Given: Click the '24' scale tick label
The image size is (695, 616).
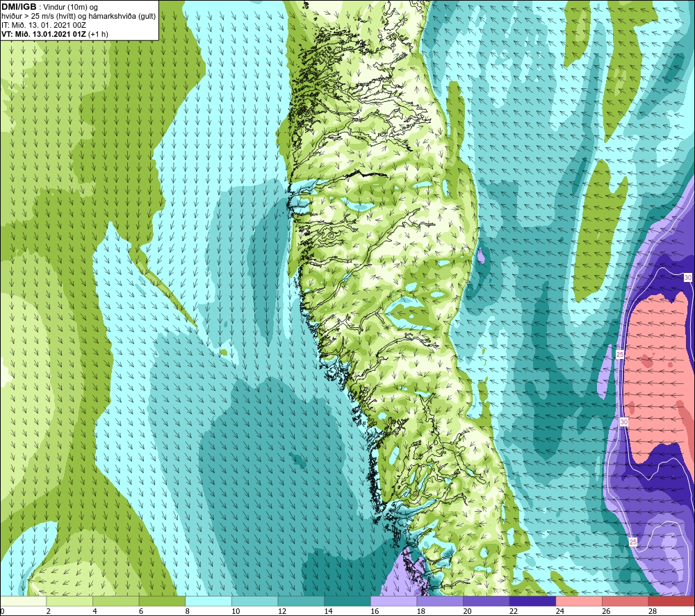Looking at the screenshot, I should (x=559, y=611).
